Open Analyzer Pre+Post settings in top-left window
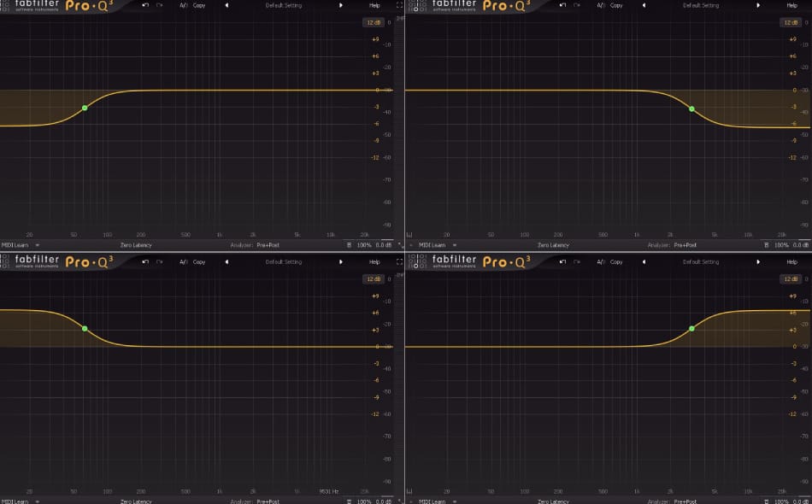 click(255, 245)
